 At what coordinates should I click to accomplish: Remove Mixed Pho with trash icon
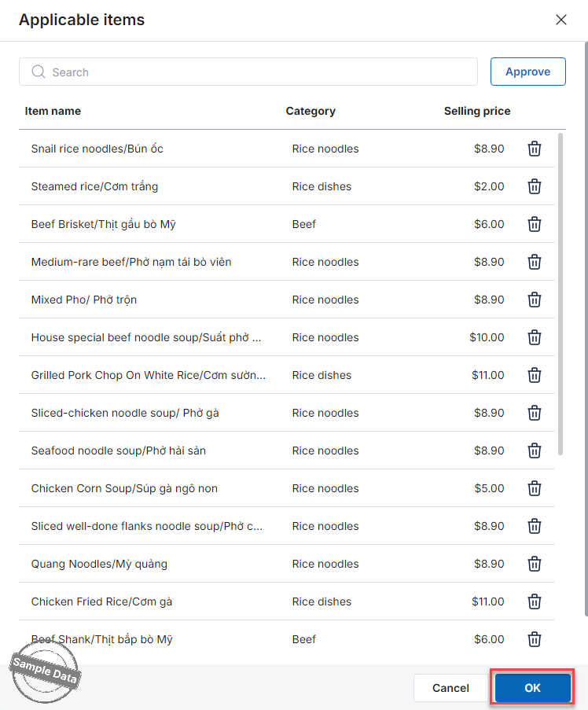click(x=535, y=300)
